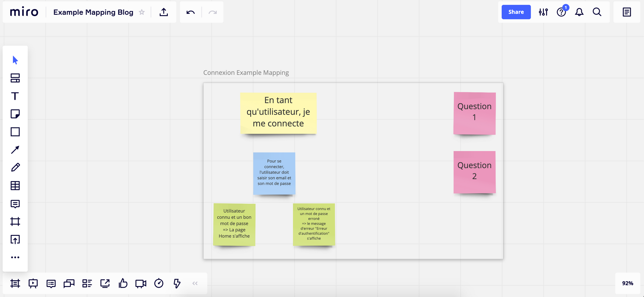Screen dimensions: 644x297
Task: Open board settings preferences panel
Action: pos(543,12)
